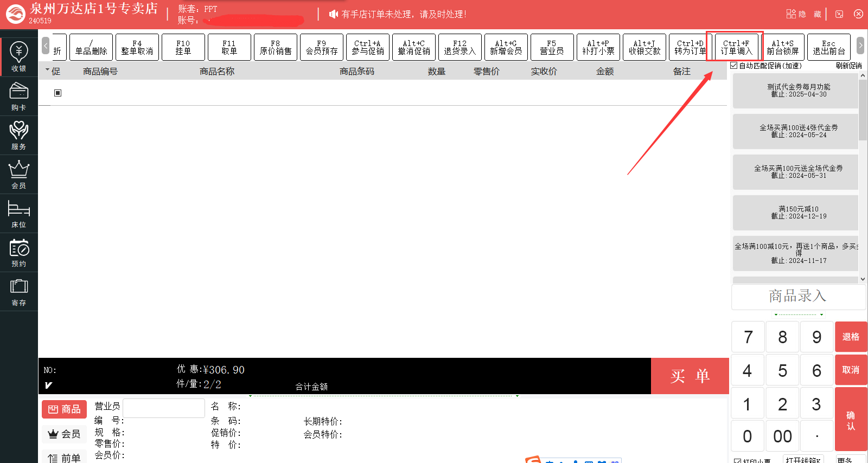Click Ctrl+A 参与促销 toolbar button
868x463 pixels.
368,47
